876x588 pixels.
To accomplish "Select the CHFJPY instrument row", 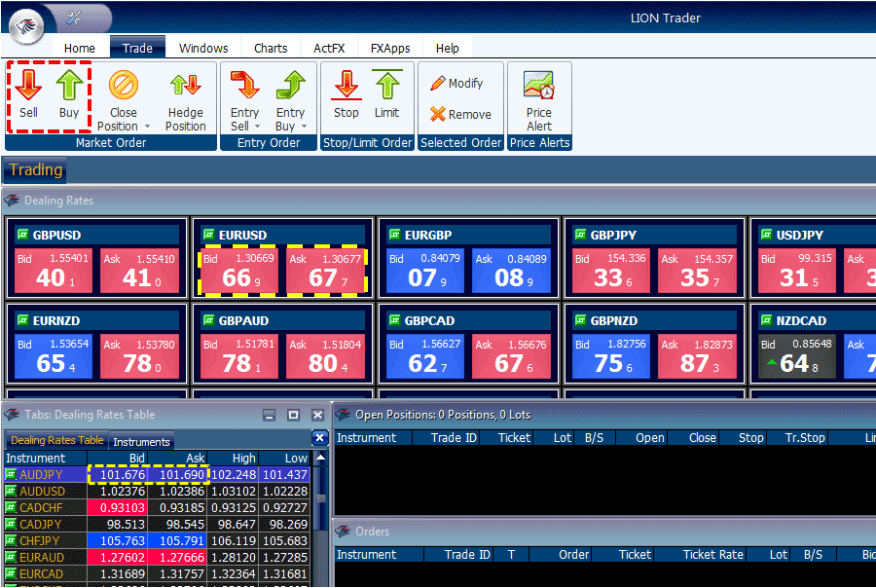I will (x=157, y=541).
